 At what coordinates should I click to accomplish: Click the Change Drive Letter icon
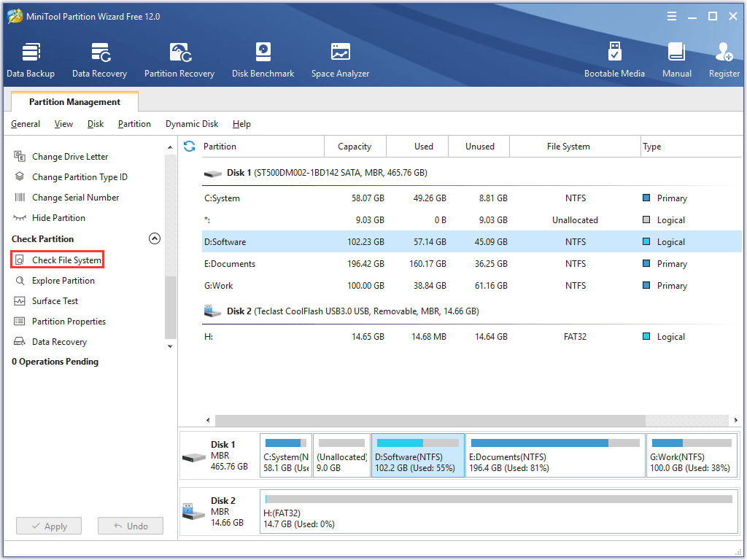20,156
